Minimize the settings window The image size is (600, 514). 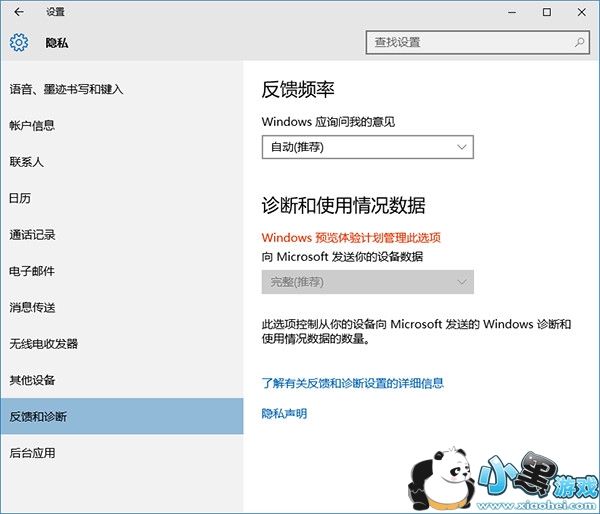512,12
